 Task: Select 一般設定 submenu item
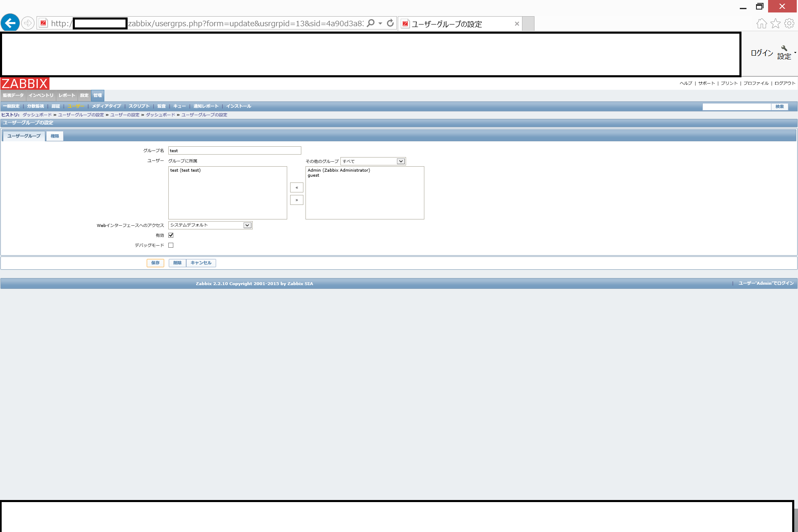coord(11,106)
